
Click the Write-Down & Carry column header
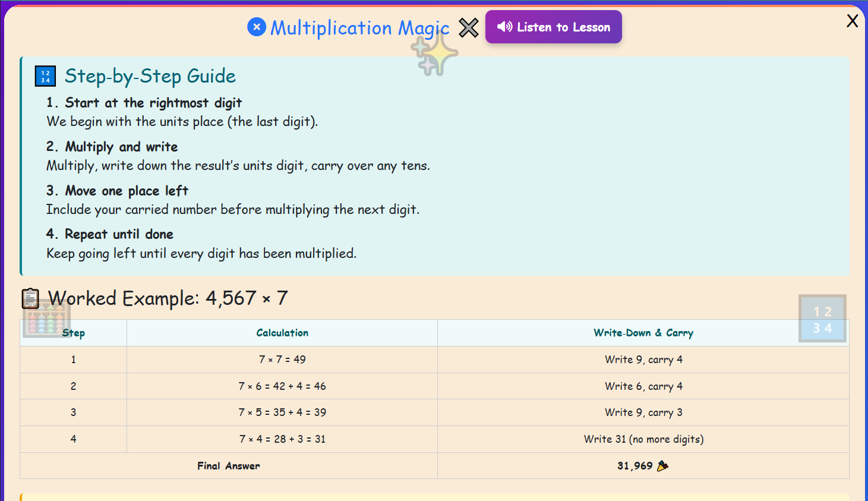click(x=643, y=333)
